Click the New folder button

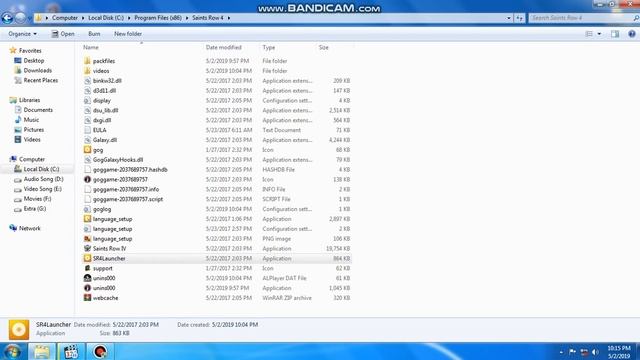[x=128, y=34]
